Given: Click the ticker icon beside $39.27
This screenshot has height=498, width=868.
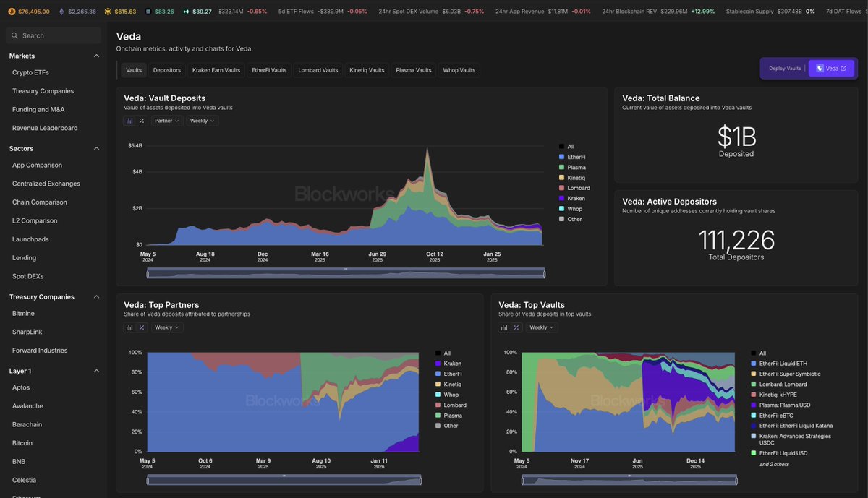Looking at the screenshot, I should (186, 12).
